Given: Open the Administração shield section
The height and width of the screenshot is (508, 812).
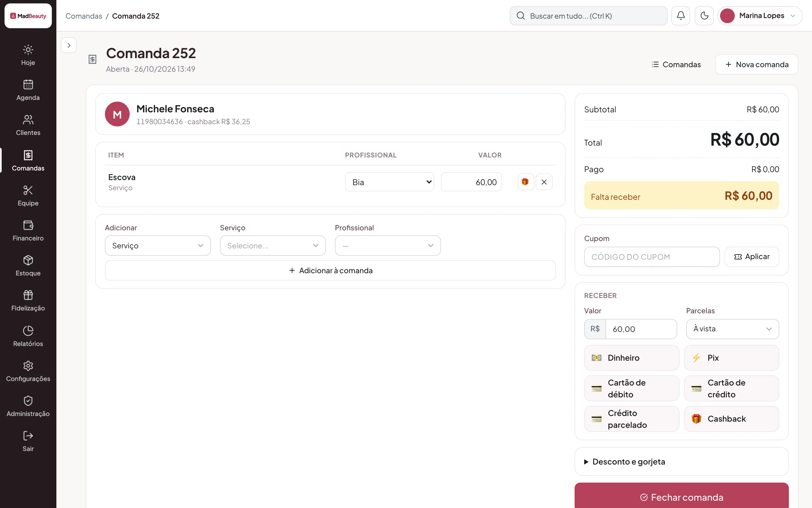Looking at the screenshot, I should click(28, 406).
